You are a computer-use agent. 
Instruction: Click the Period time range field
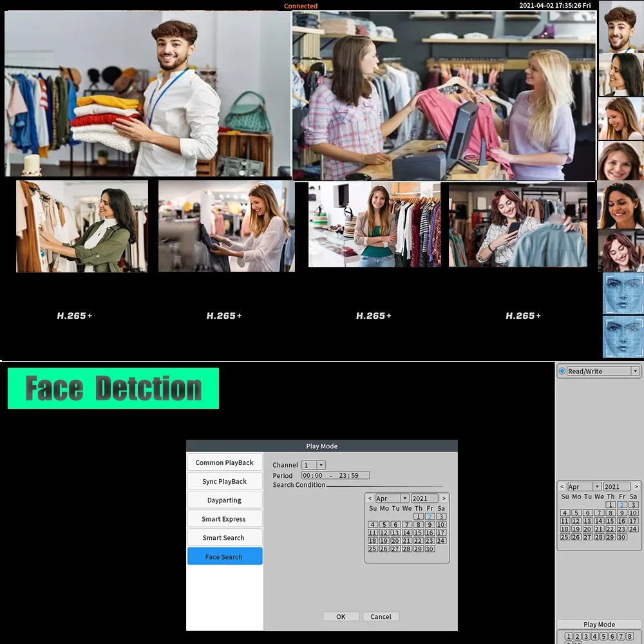click(x=336, y=475)
